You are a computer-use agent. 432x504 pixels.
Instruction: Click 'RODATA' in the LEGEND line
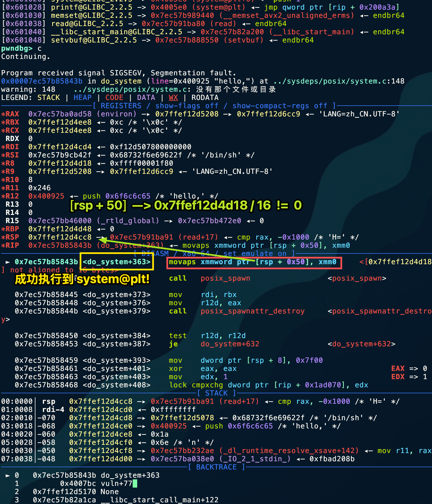point(205,98)
